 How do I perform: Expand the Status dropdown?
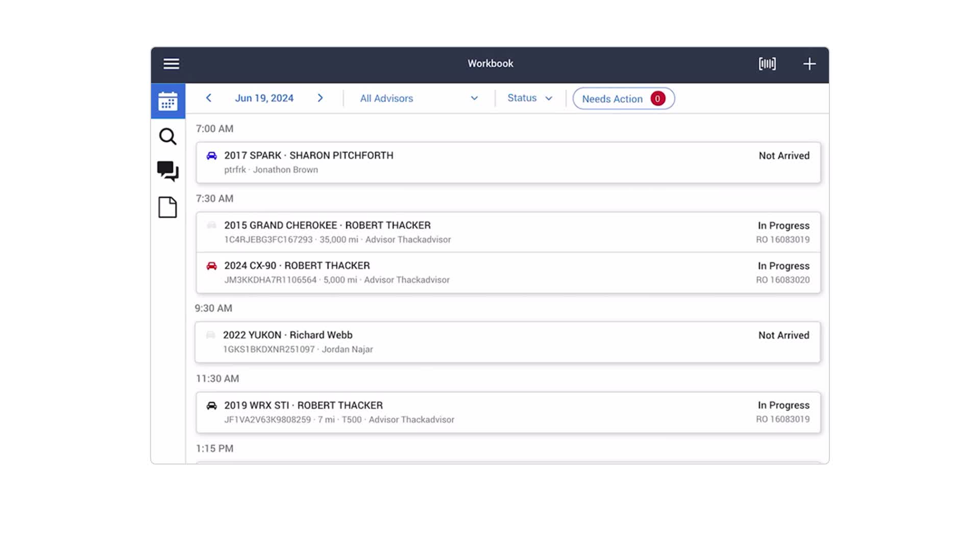pos(529,98)
